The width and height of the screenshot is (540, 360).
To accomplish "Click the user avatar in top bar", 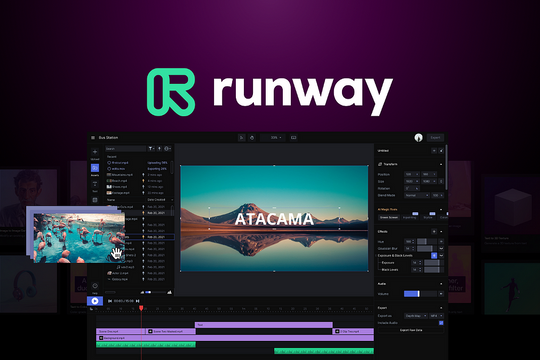I will point(418,138).
